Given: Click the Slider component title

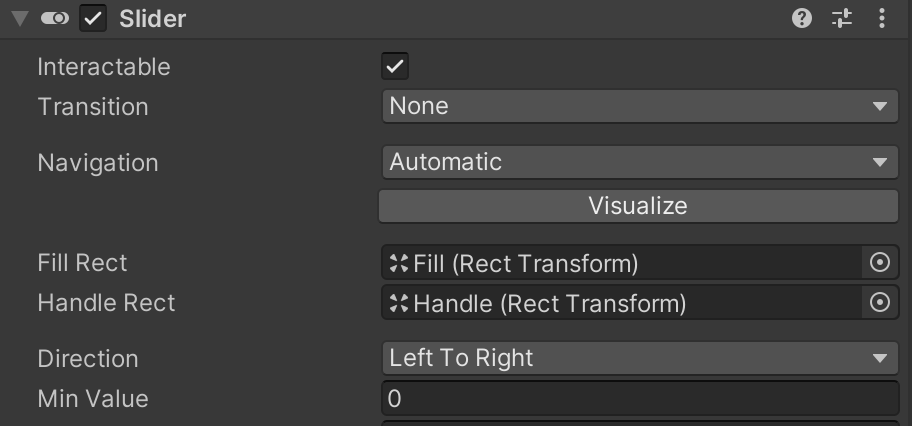Looking at the screenshot, I should point(152,19).
